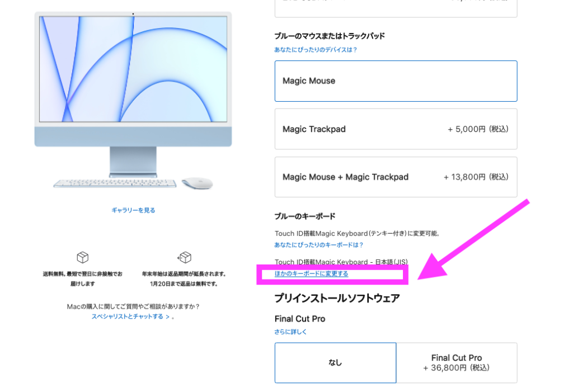Open さらに詳しく link under Final Cut Pro
This screenshot has height=392, width=573.
[x=290, y=332]
